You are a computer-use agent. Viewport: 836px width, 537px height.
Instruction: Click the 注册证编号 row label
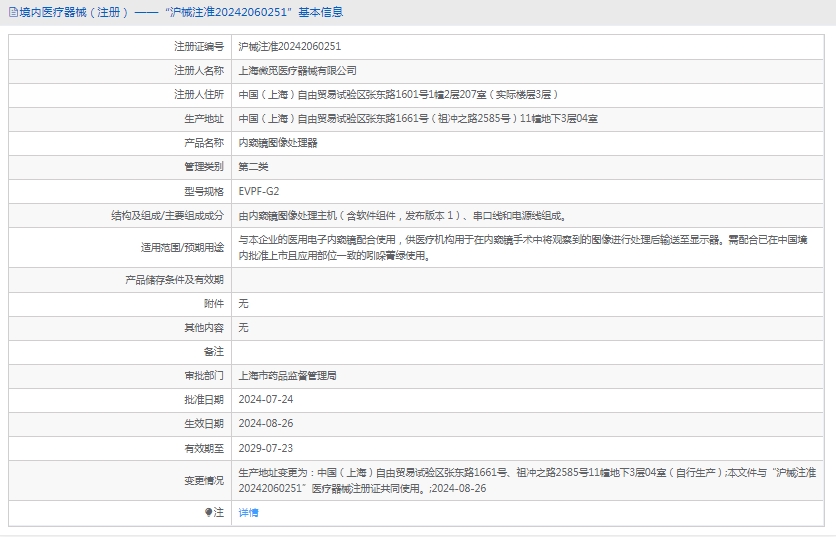point(198,46)
